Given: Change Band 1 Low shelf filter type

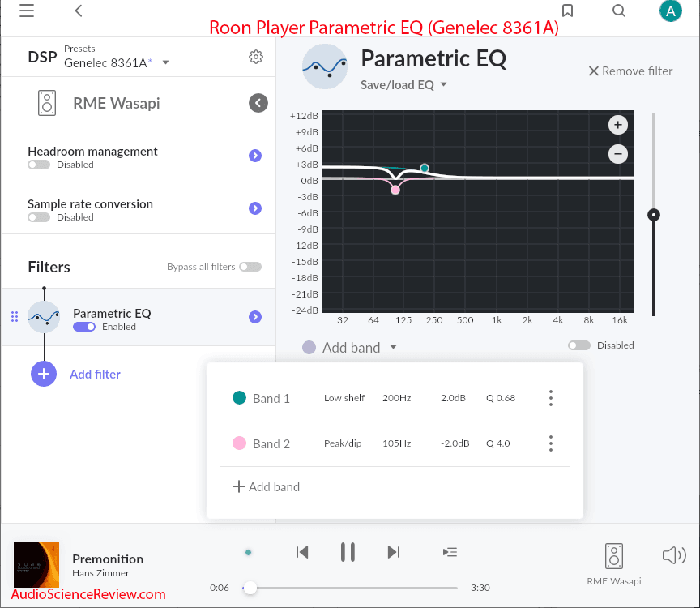Looking at the screenshot, I should pos(344,398).
